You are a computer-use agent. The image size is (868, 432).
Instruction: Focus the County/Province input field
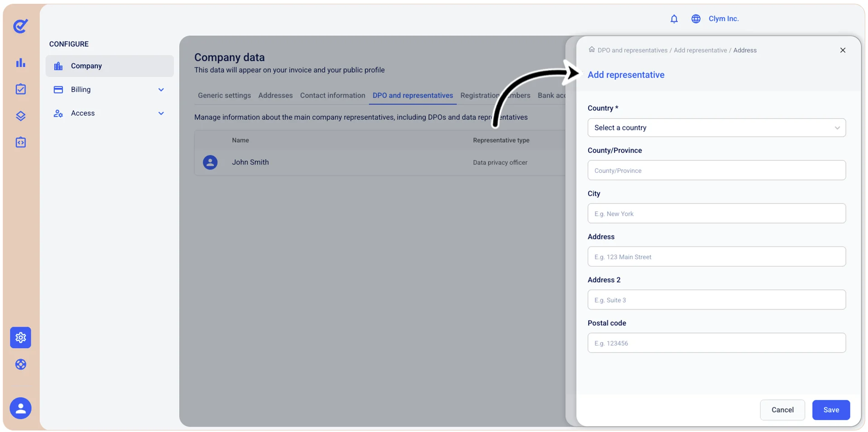[x=716, y=171]
